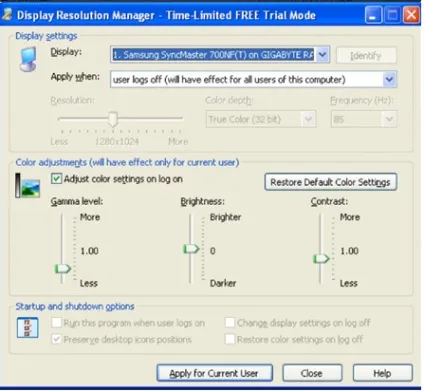Close the window with the red X
This screenshot has height=391, width=424.
click(x=411, y=15)
